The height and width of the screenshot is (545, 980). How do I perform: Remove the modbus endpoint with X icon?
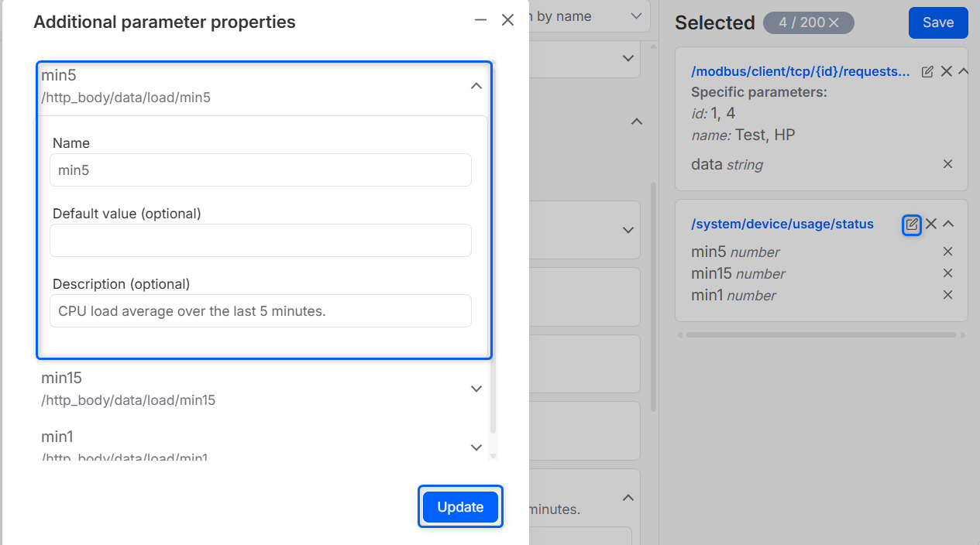tap(946, 71)
